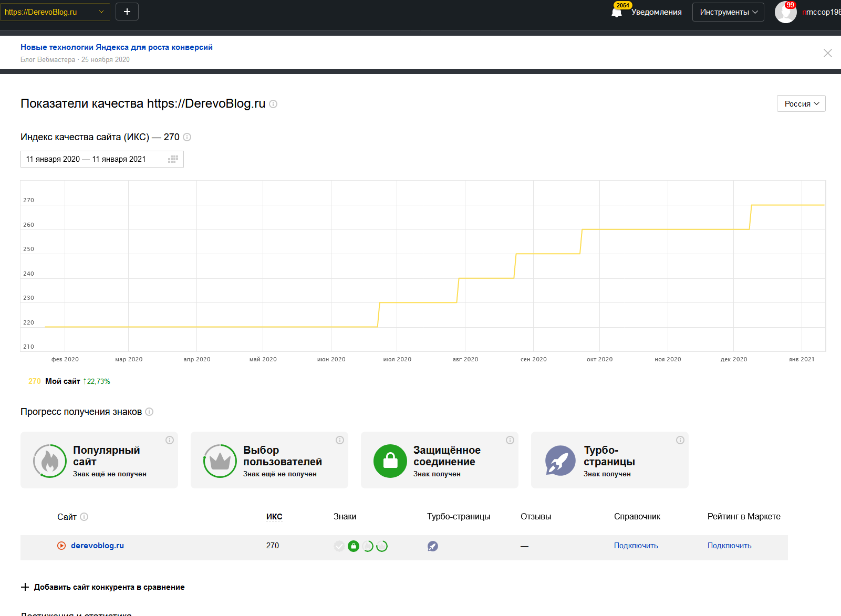Click Подключить under Рейтинг в Маркете
This screenshot has width=841, height=616.
pos(729,546)
